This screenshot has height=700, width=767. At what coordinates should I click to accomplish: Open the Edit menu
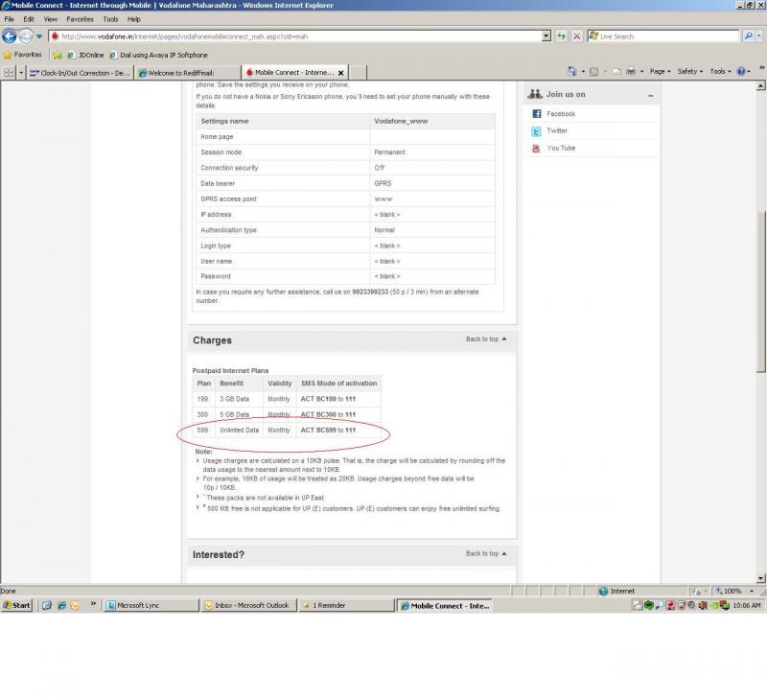point(29,19)
